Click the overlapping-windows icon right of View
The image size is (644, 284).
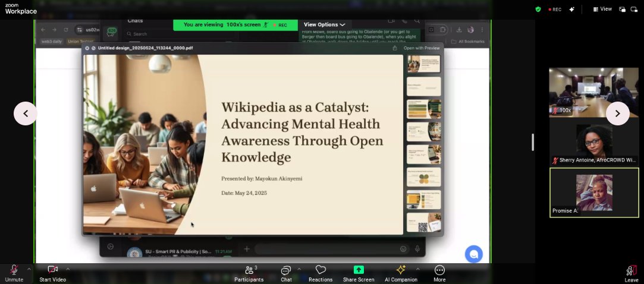623,9
